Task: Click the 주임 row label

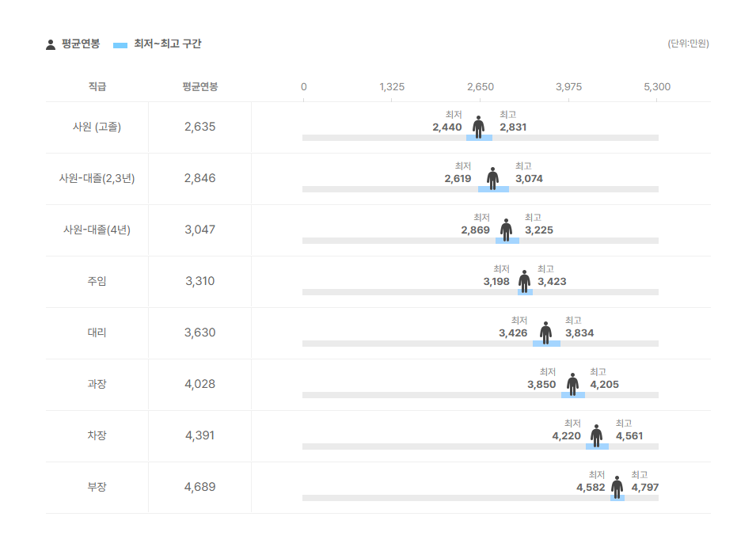Action: tap(97, 281)
